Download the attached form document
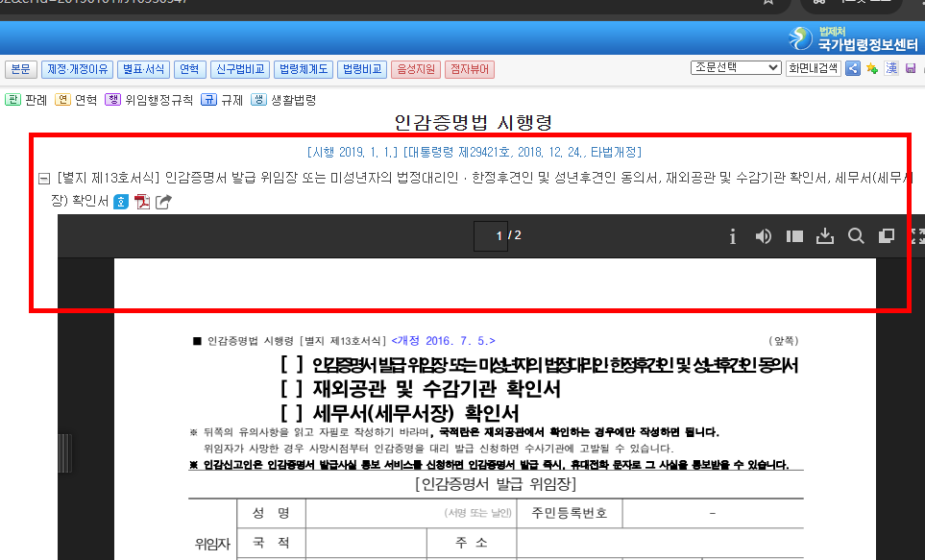This screenshot has height=560, width=925. [x=825, y=236]
